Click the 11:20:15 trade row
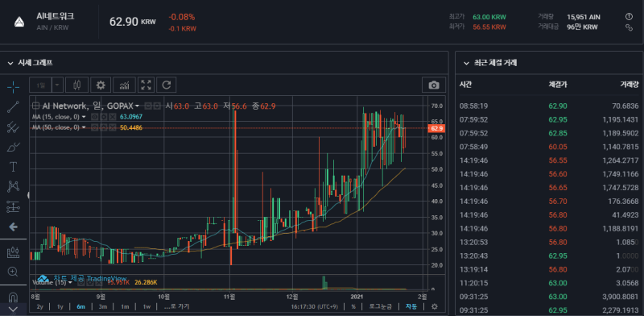 (549, 283)
